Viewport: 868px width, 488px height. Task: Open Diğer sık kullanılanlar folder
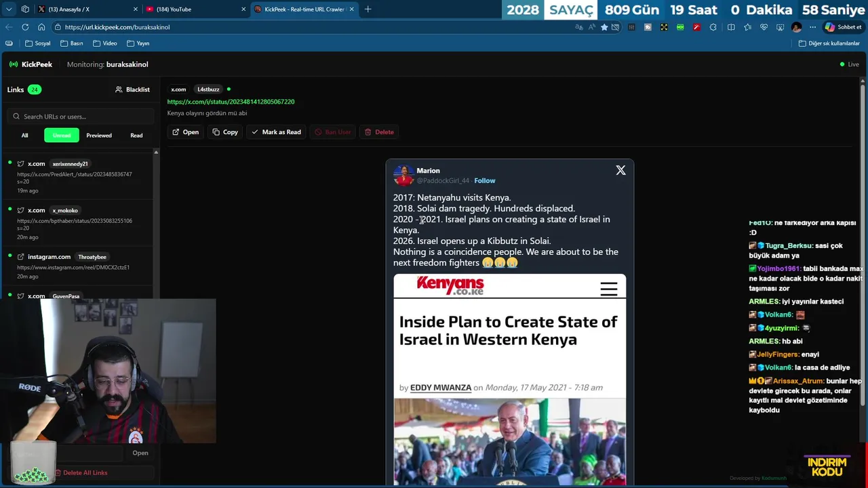point(829,43)
